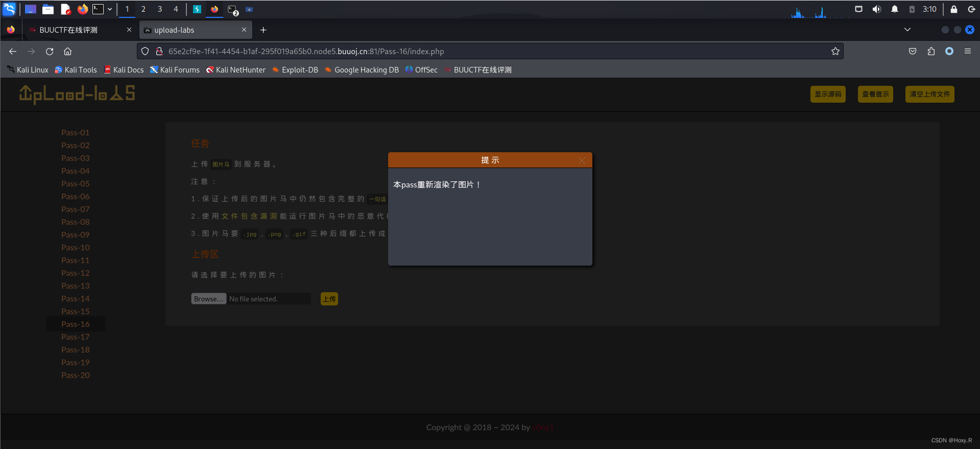Select Pass-15 in the sidebar
Screen dimensions: 980x449
tap(76, 311)
